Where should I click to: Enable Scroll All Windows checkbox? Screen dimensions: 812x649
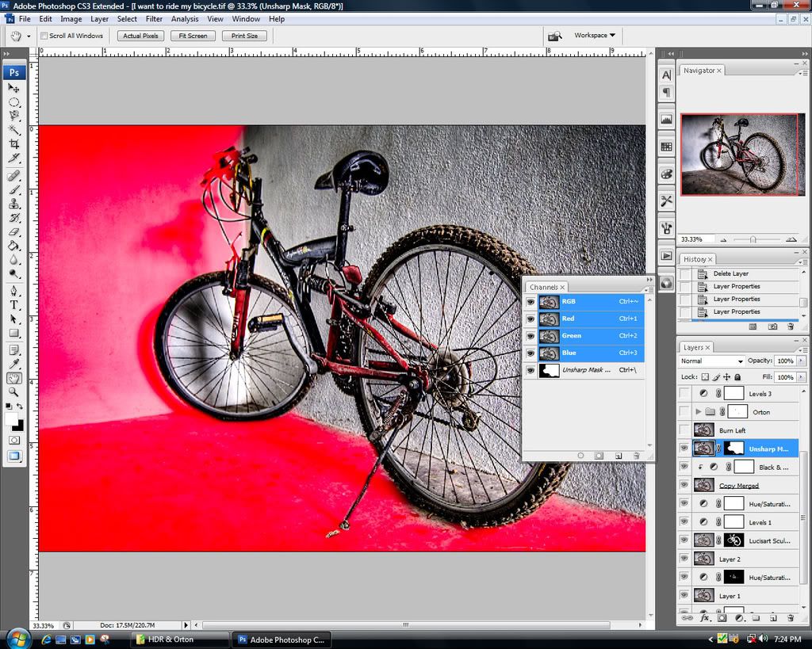44,36
